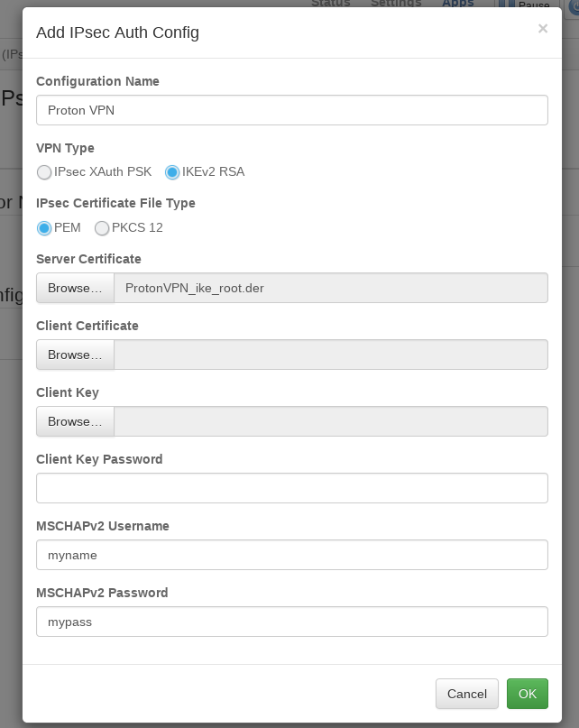Click the empty Client Certificate file field
Image resolution: width=579 pixels, height=728 pixels.
330,355
